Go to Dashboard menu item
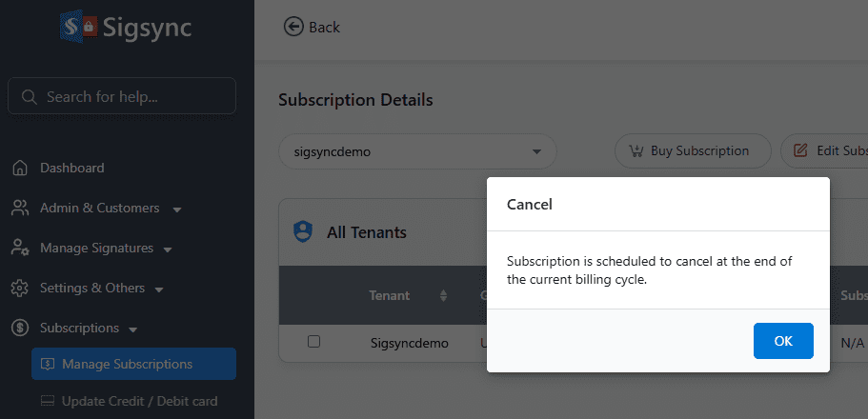This screenshot has height=419, width=868. point(72,169)
